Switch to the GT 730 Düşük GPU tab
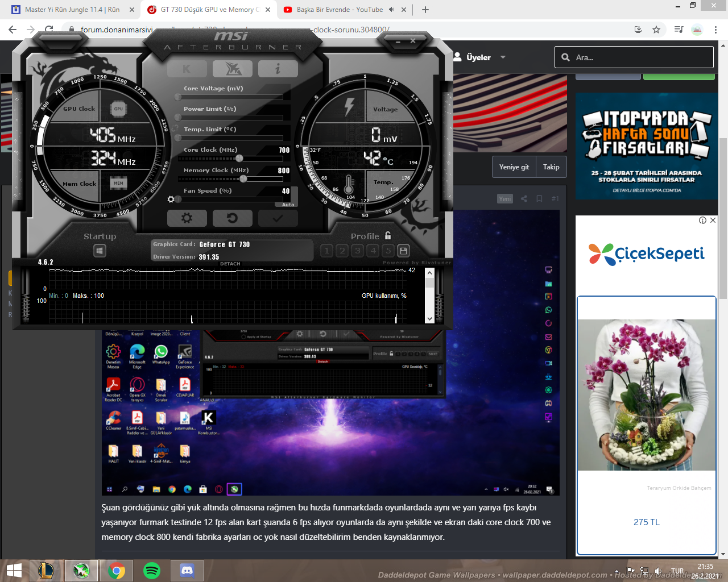 209,10
